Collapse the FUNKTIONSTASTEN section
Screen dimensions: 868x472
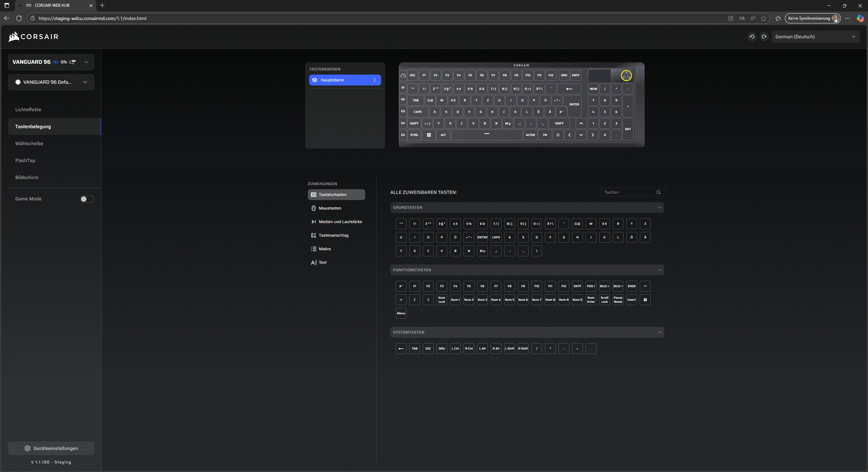click(659, 270)
